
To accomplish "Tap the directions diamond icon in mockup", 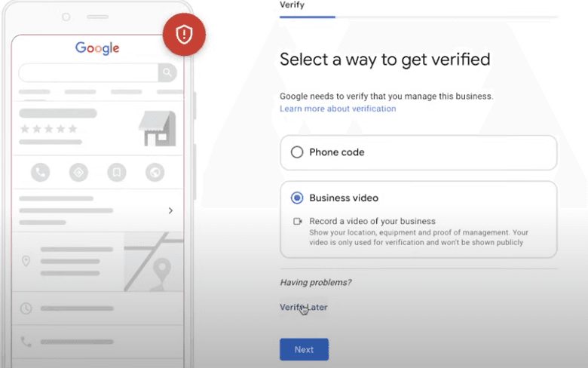I will (78, 173).
